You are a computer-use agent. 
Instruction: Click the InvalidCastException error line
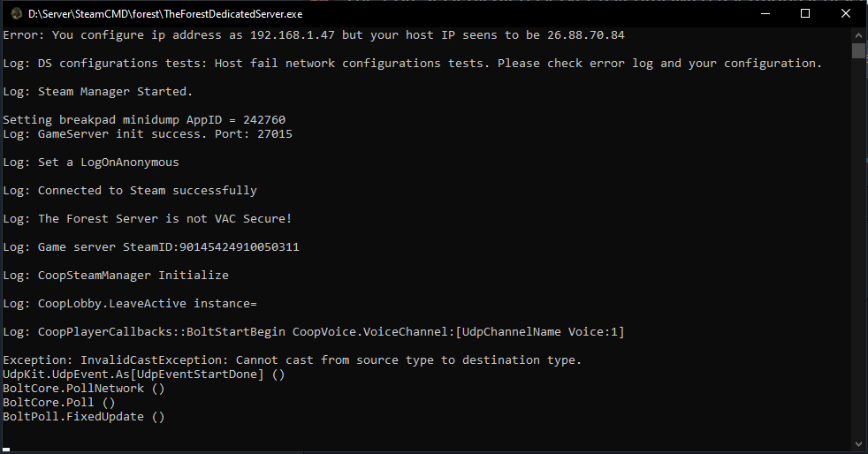[x=292, y=360]
